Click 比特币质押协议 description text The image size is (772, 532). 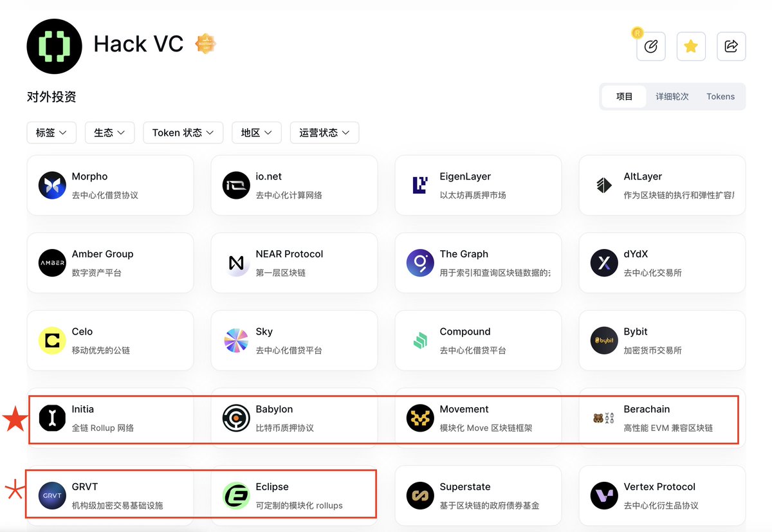pyautogui.click(x=285, y=428)
